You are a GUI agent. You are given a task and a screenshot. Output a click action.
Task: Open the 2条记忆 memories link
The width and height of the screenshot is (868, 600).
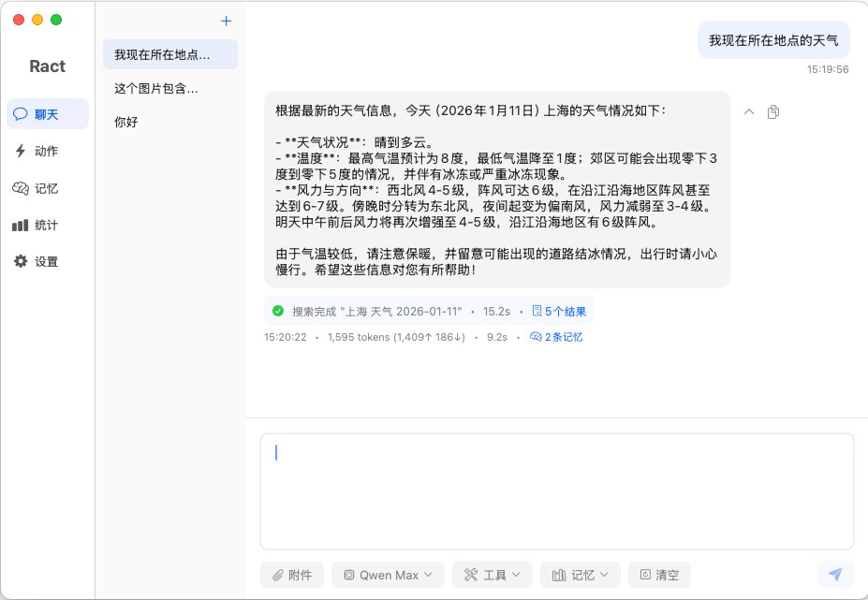[x=556, y=337]
